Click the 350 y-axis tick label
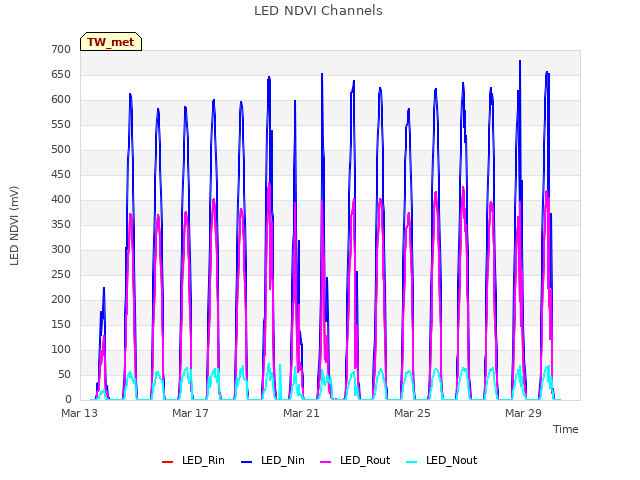The height and width of the screenshot is (480, 640). click(x=61, y=224)
